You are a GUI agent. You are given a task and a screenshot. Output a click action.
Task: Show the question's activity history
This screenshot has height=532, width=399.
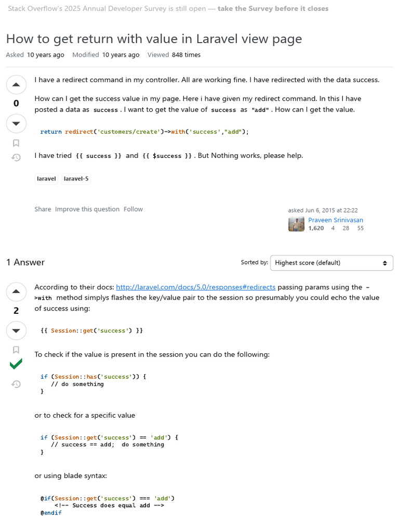pyautogui.click(x=16, y=157)
